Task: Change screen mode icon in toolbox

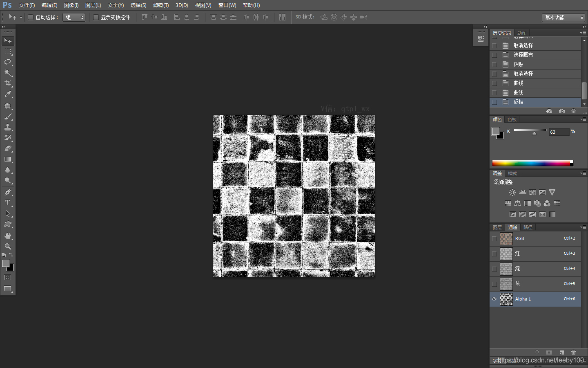Action: [8, 289]
